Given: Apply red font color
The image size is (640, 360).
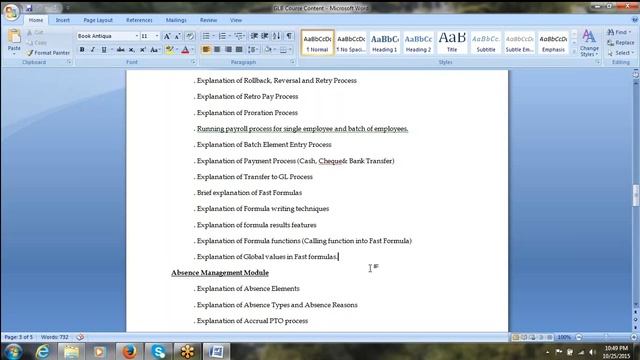Looking at the screenshot, I should (x=185, y=50).
